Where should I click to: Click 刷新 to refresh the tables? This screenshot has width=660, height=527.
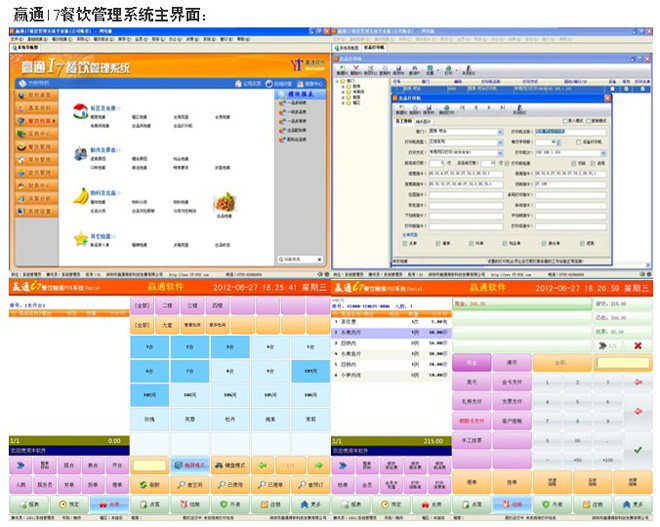[x=150, y=485]
